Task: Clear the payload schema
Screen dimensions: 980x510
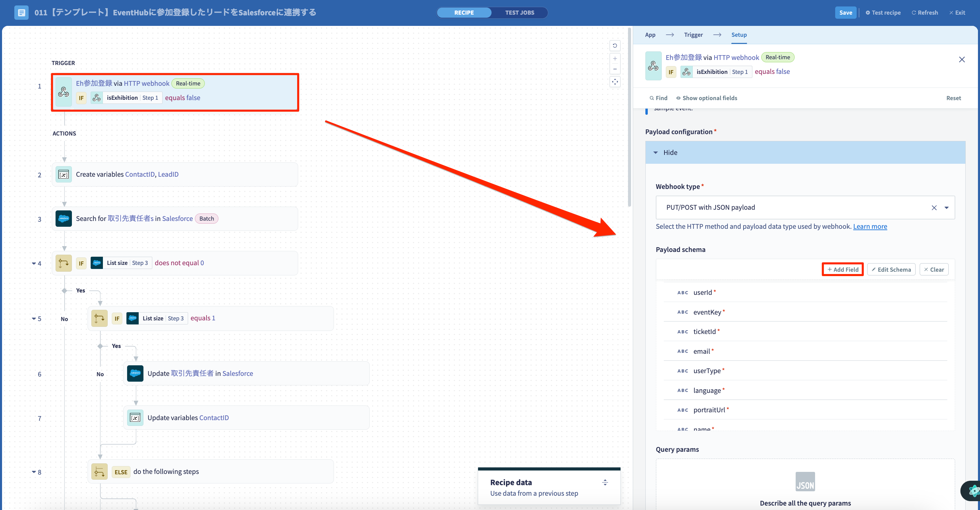Action: [934, 269]
